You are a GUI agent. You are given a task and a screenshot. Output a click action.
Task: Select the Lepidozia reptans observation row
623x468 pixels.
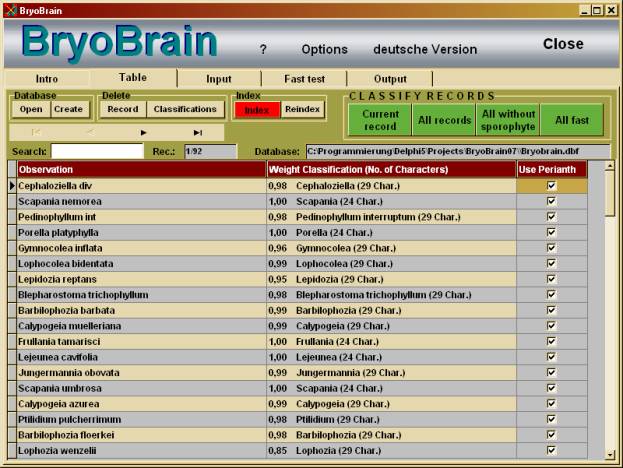click(140, 279)
